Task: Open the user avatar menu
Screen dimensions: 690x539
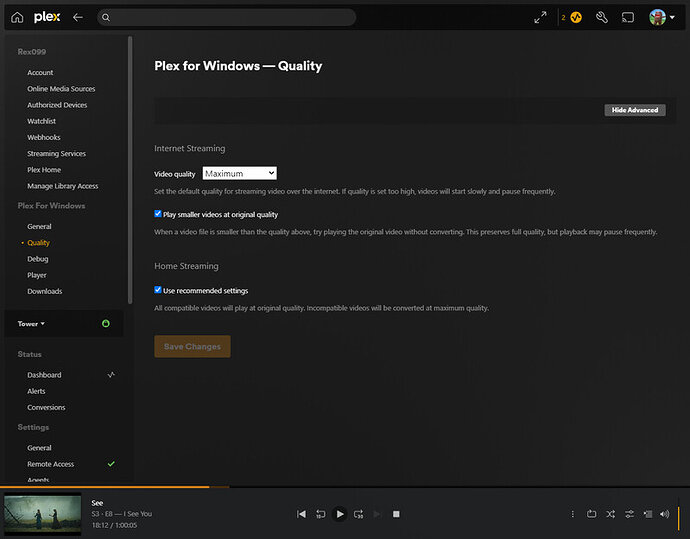Action: click(661, 18)
